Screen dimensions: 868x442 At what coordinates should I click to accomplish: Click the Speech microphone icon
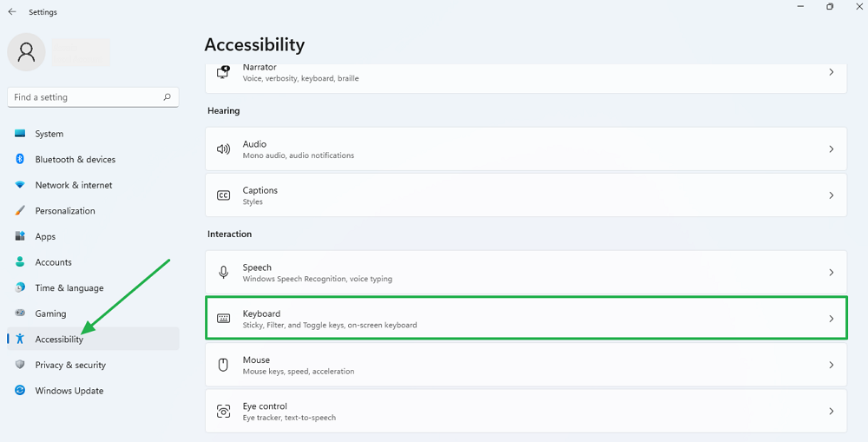[223, 273]
